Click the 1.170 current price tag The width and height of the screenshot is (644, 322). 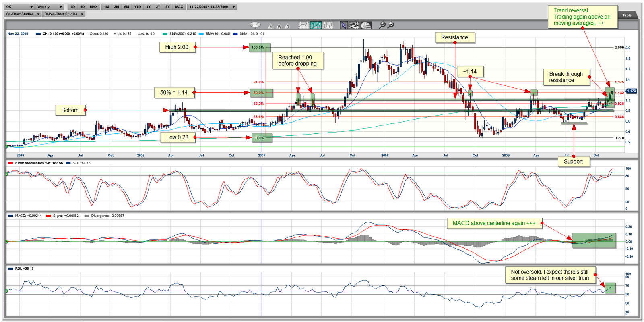pos(632,91)
